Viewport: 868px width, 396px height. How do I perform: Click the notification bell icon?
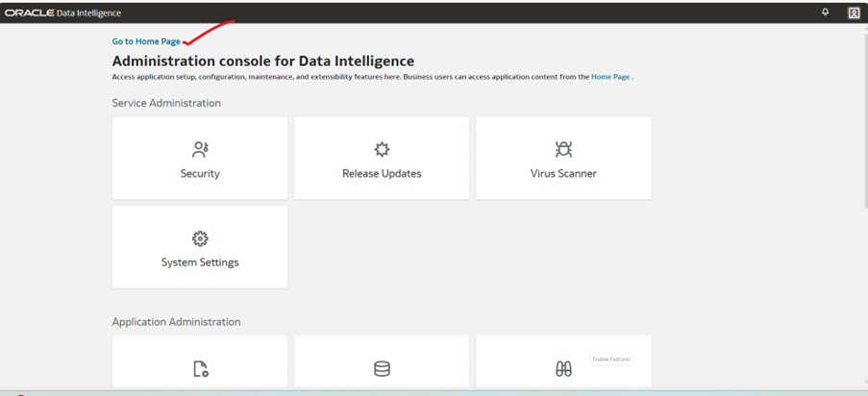click(826, 12)
